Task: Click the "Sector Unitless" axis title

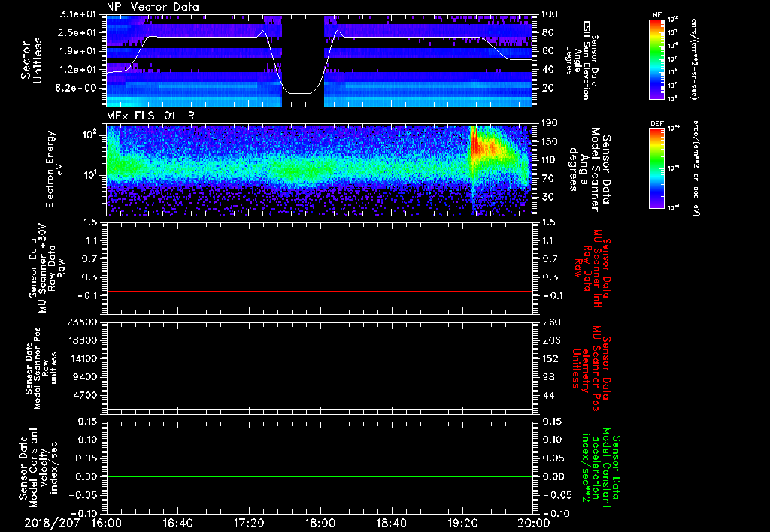Action: pyautogui.click(x=32, y=60)
